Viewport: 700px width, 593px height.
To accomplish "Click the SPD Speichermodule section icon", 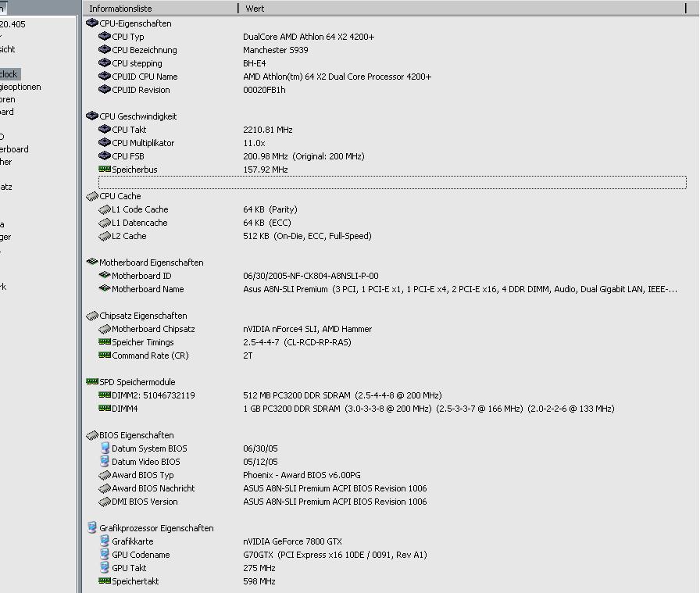I will [x=92, y=381].
